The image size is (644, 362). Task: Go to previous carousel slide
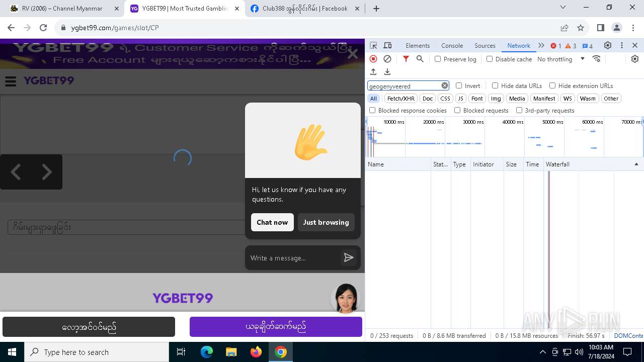(x=16, y=172)
